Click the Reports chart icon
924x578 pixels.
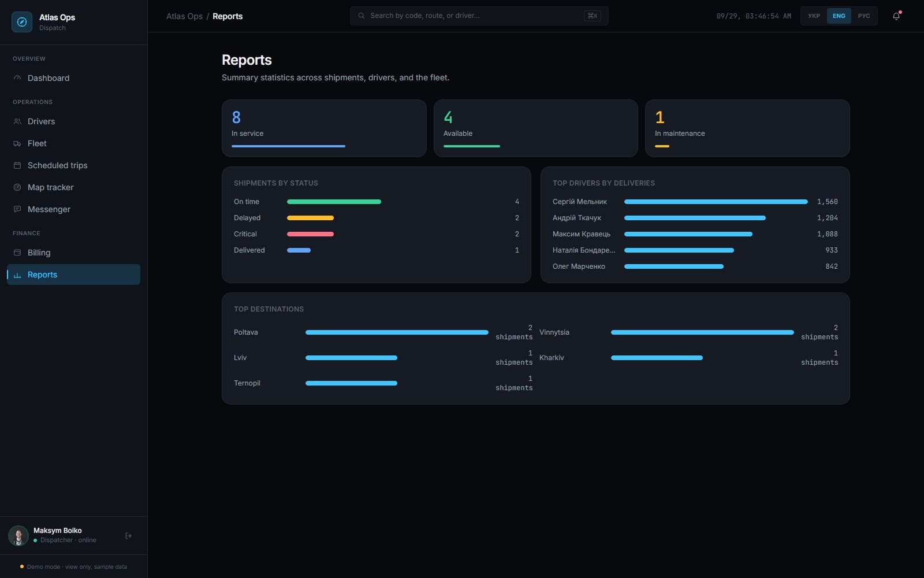[x=17, y=275]
